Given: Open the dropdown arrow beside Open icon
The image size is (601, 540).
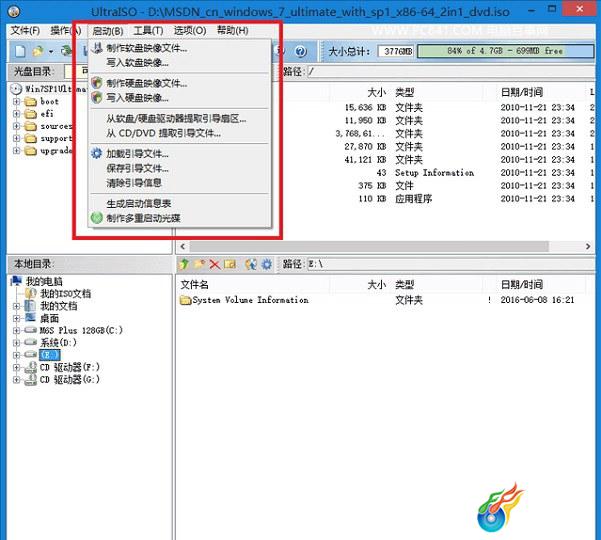Looking at the screenshot, I should 51,51.
